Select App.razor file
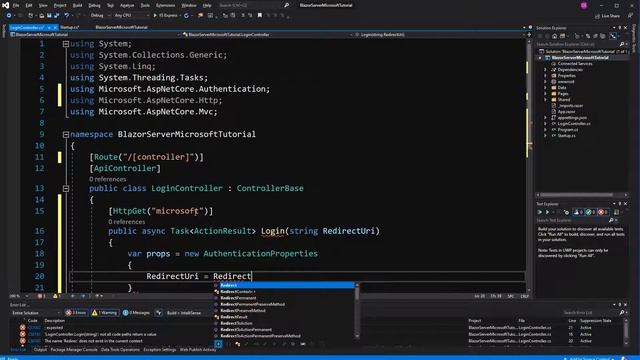Screen dimensions: 640x360 click(566, 111)
